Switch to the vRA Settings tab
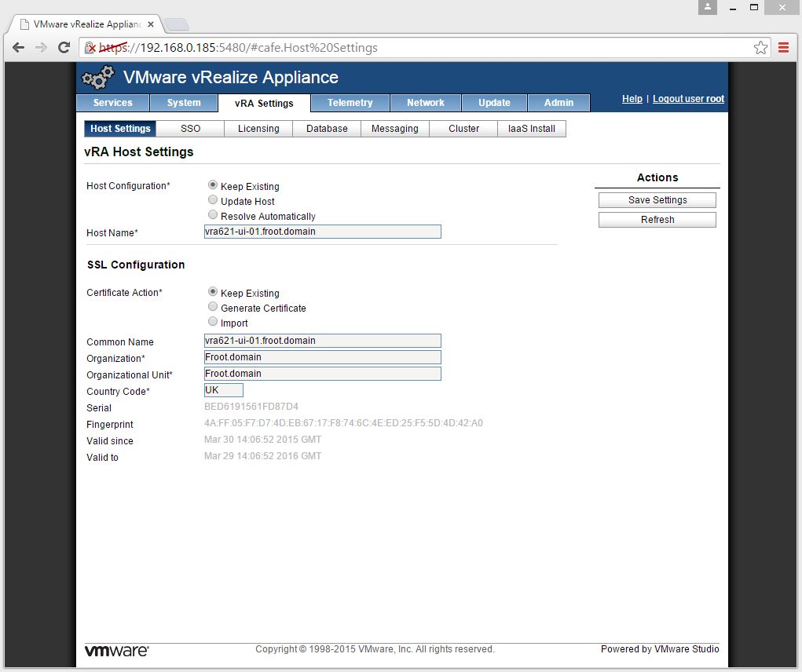Screen dimensions: 802x672 pos(263,103)
